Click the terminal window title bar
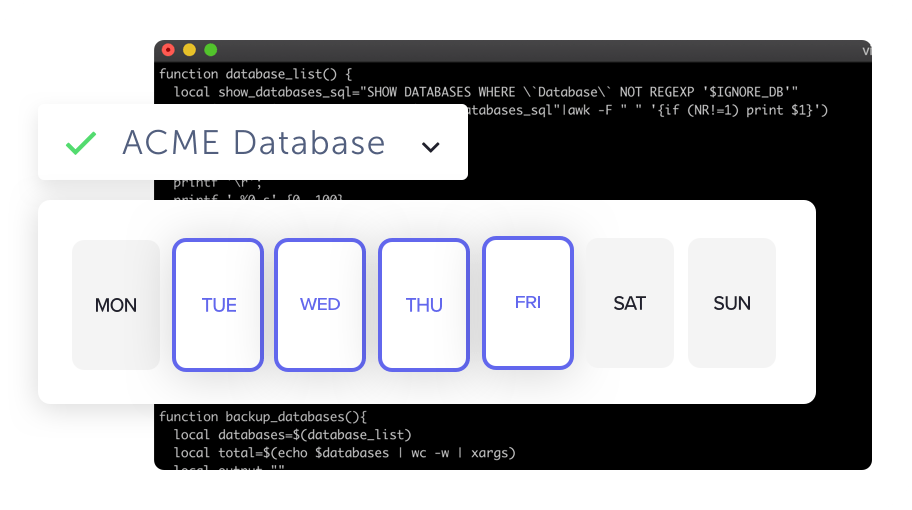The width and height of the screenshot is (912, 510). pyautogui.click(x=520, y=50)
